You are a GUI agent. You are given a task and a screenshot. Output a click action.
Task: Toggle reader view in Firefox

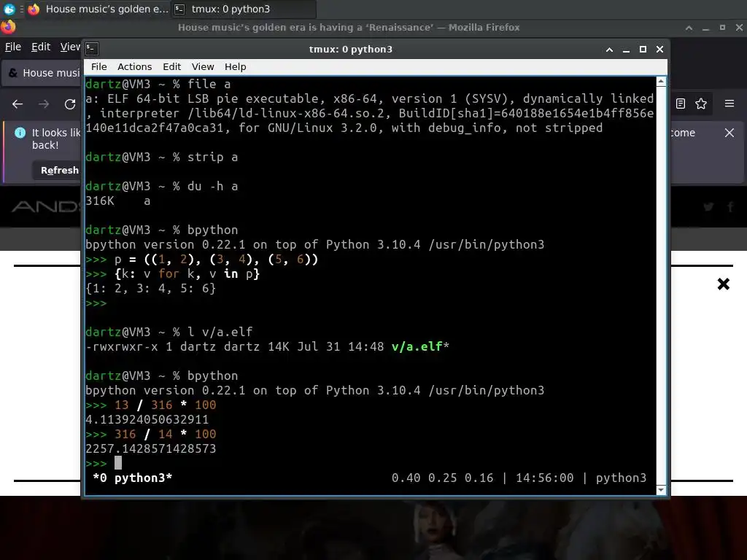point(681,104)
